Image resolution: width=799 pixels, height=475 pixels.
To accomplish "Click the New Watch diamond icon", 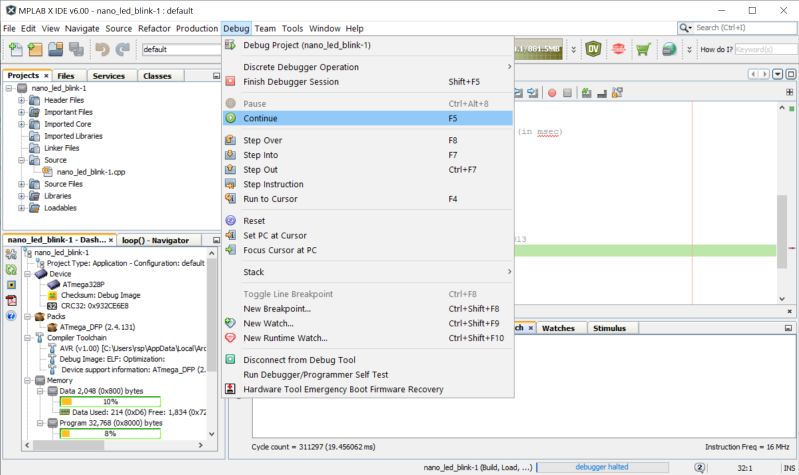I will click(x=230, y=323).
